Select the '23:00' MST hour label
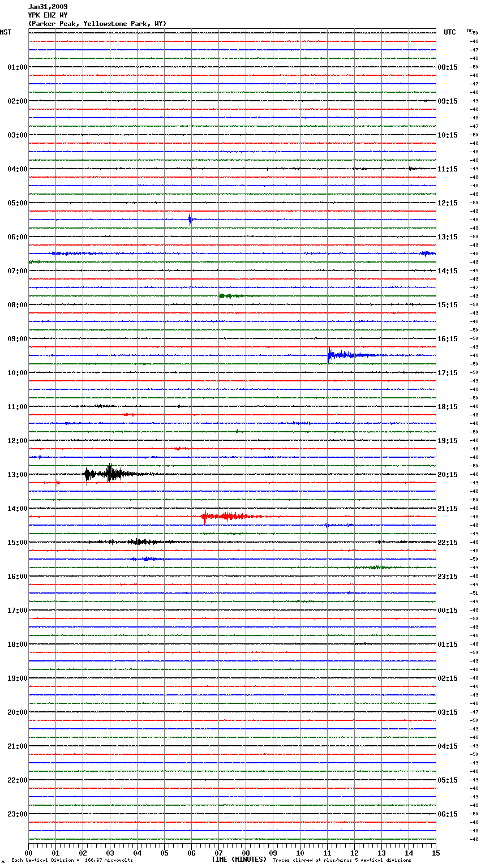Screen dimensions: 481x868 pos(17,814)
